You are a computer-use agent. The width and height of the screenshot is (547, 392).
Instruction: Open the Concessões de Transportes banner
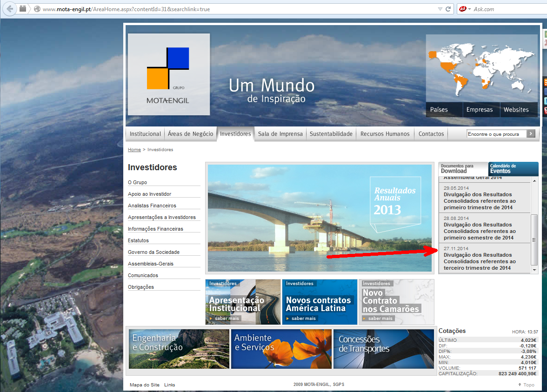[384, 349]
